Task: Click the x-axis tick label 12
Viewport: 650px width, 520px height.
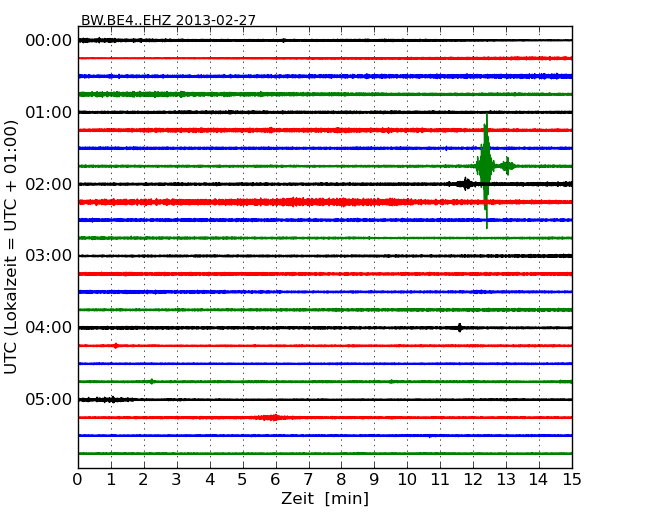Action: [x=473, y=480]
